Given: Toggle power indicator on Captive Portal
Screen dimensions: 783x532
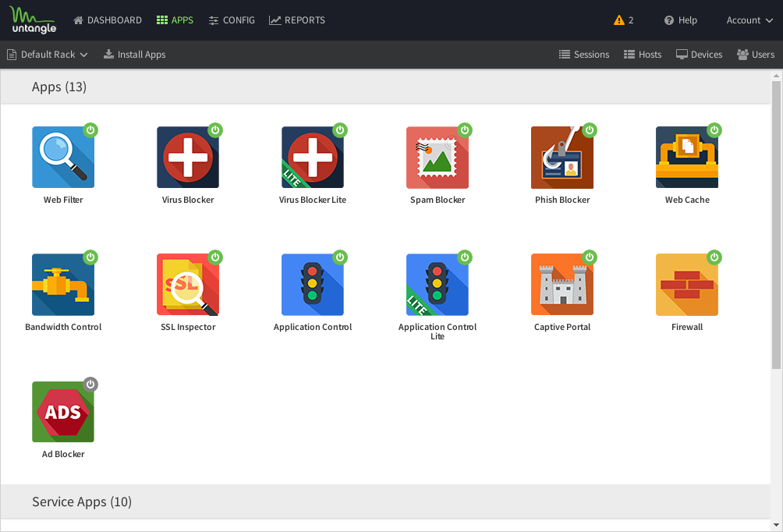Looking at the screenshot, I should [x=590, y=257].
